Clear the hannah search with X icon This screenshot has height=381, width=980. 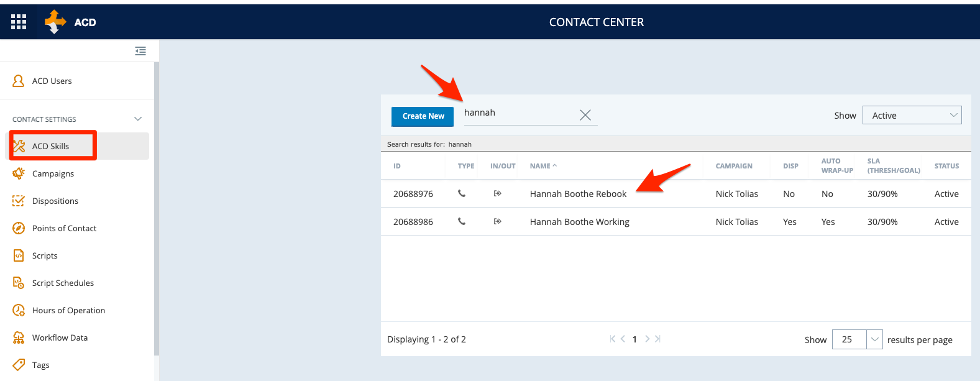(x=585, y=115)
